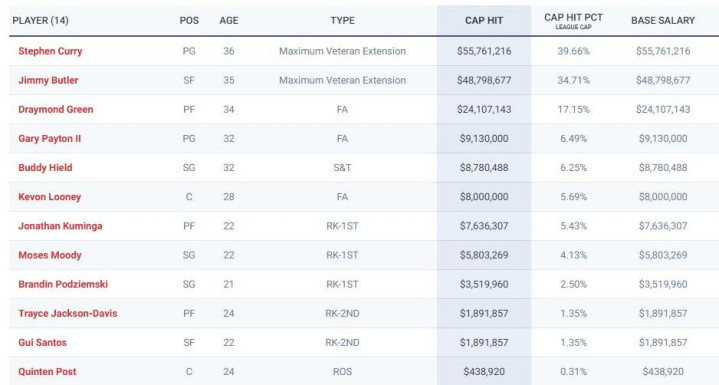Viewport: 719px width, 385px height.
Task: Open Stephen Curry's player page
Action: (50, 51)
